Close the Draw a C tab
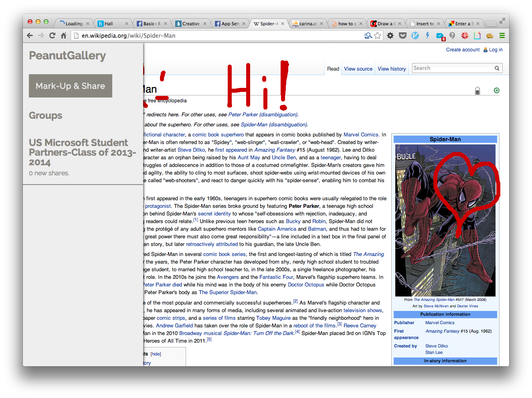Viewport: 532px width, 398px height. tap(400, 24)
